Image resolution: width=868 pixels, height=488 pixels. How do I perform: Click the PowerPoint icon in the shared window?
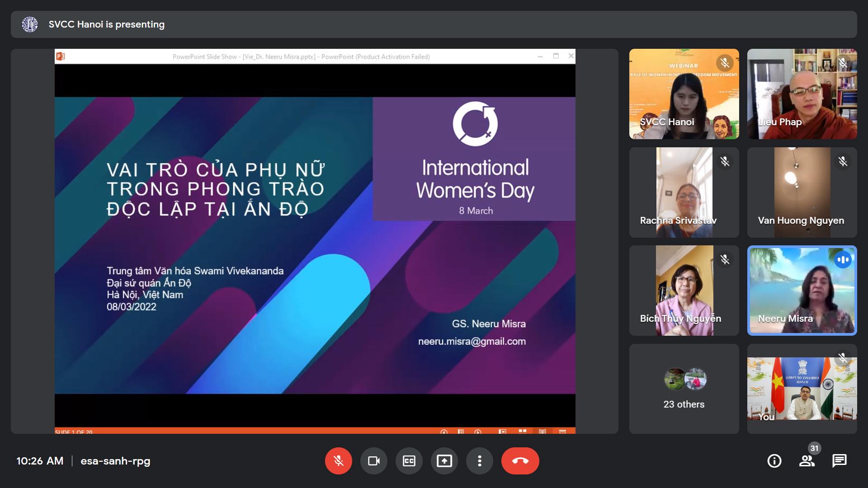tap(61, 56)
